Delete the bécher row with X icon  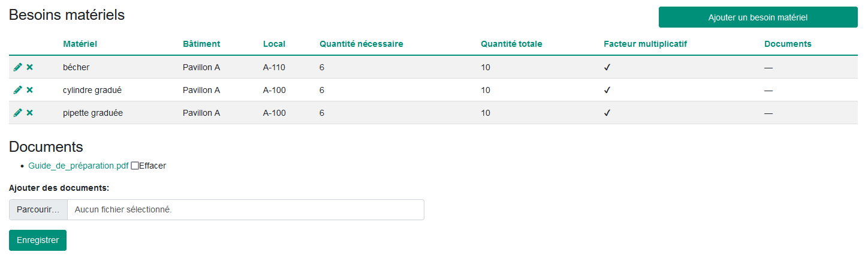pyautogui.click(x=29, y=67)
